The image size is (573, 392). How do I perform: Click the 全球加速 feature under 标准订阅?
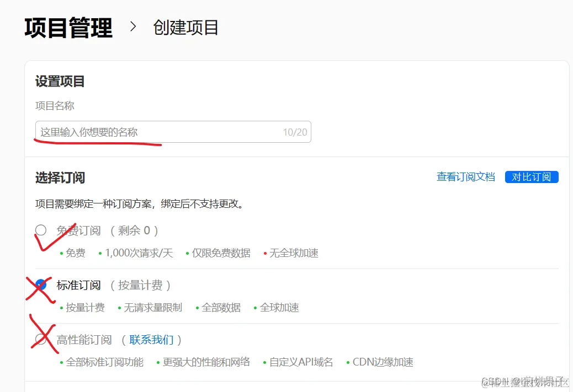279,308
